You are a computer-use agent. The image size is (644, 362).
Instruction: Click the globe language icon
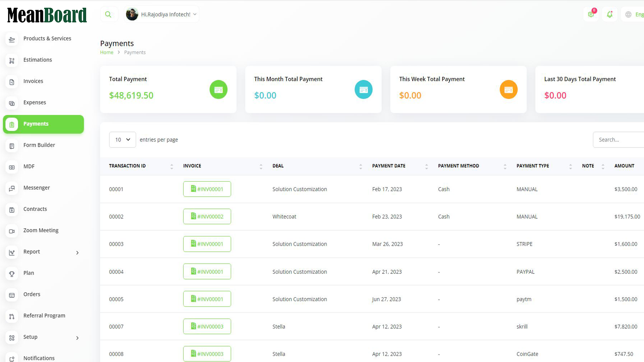coord(628,14)
